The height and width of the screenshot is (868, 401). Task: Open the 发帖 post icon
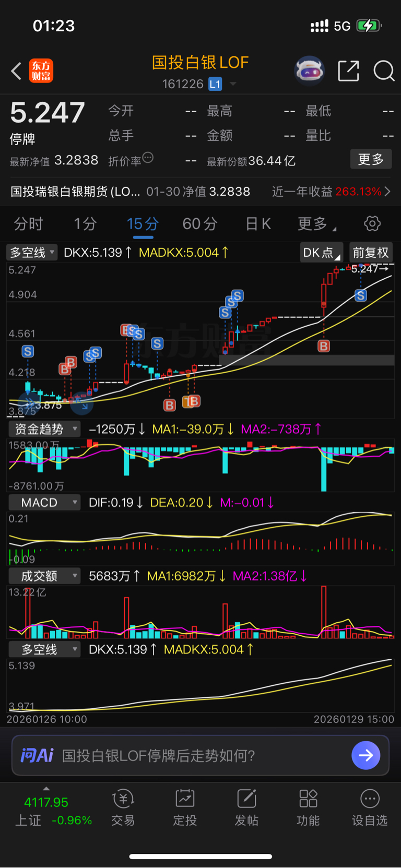point(246,799)
